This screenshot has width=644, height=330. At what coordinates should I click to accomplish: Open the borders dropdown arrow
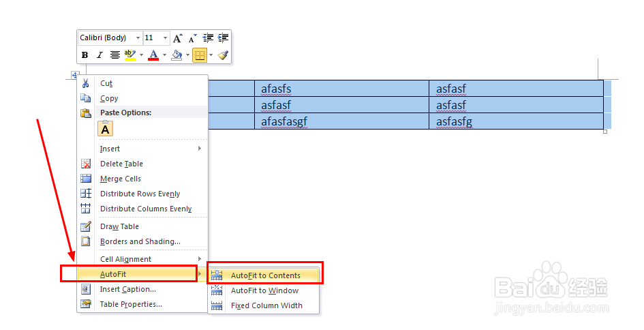(x=211, y=55)
